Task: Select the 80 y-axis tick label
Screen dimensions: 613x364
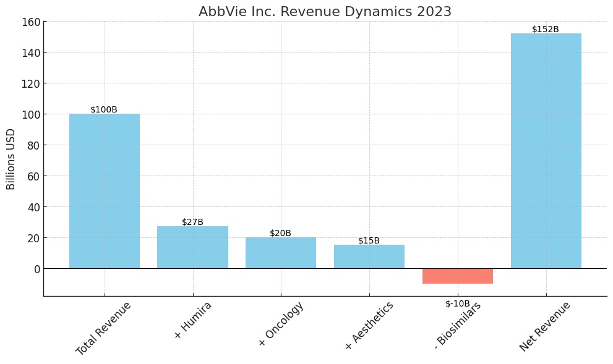Action: tap(34, 145)
